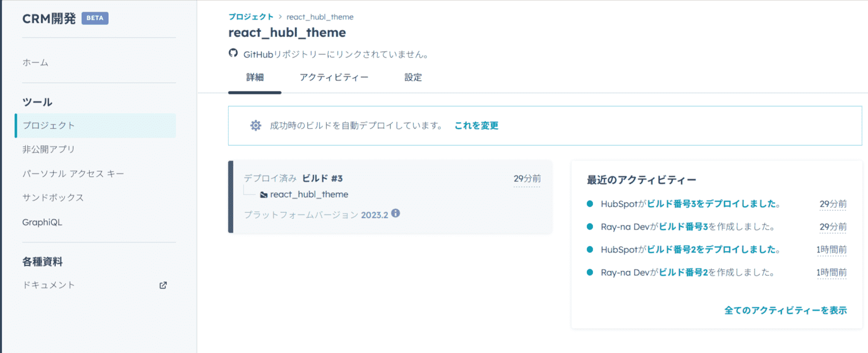The width and height of the screenshot is (868, 353).
Task: Open the 詳細 tab
Action: [255, 77]
